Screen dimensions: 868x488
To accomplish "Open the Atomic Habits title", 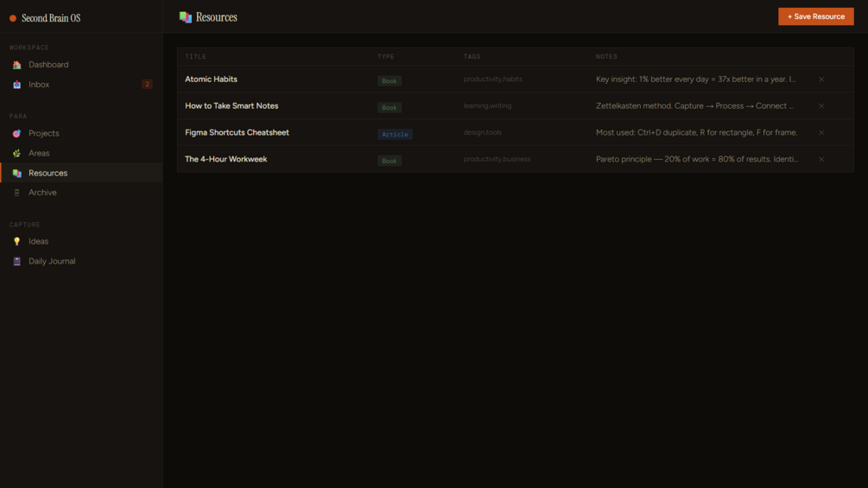I will [211, 79].
